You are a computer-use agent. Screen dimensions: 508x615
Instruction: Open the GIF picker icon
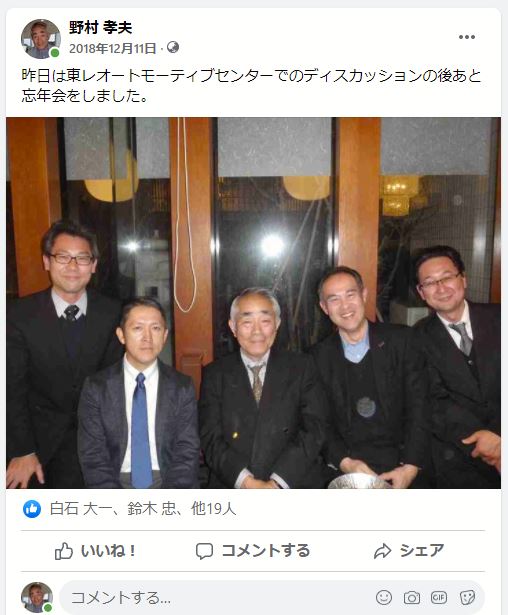click(439, 597)
